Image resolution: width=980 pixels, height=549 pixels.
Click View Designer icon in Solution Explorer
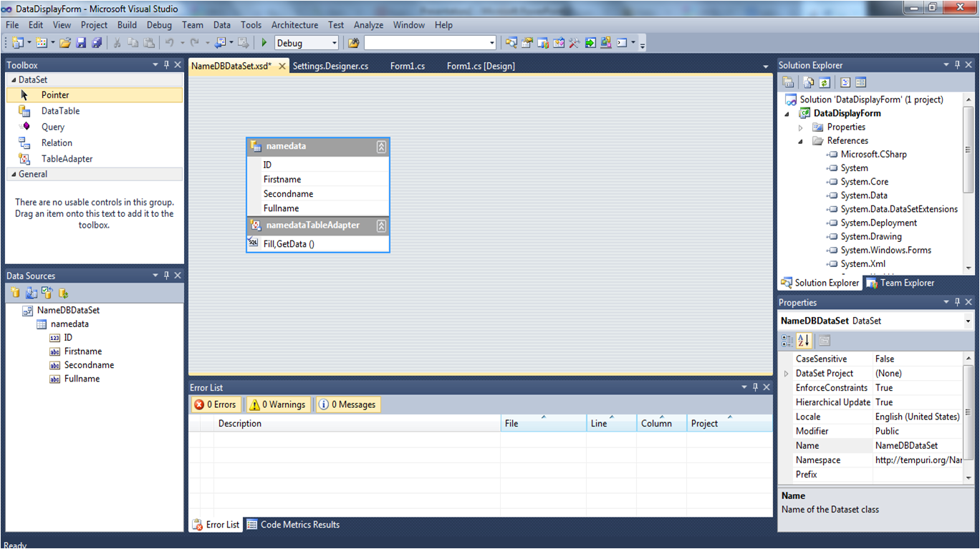(x=860, y=82)
